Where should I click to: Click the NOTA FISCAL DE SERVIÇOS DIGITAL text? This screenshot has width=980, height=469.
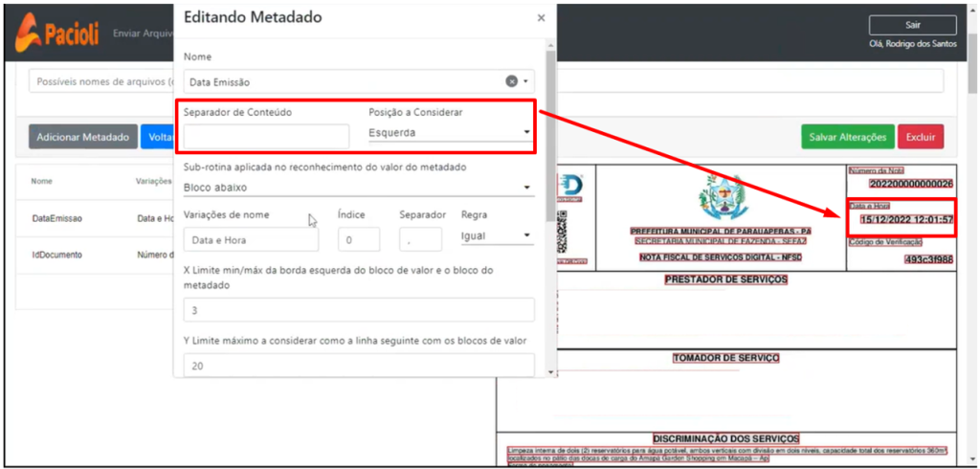tap(720, 257)
